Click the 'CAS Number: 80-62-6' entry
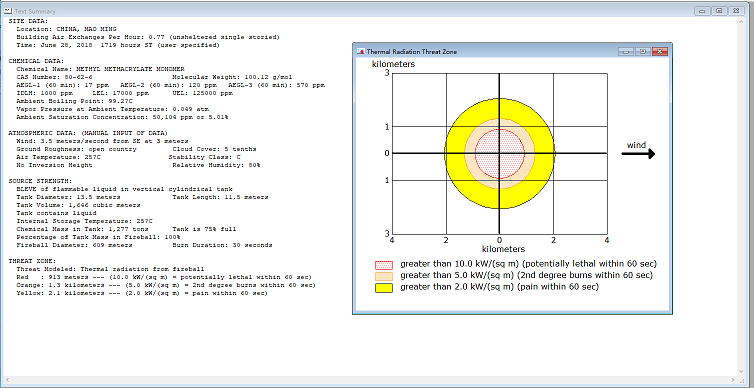Image resolution: width=754 pixels, height=388 pixels. 54,77
